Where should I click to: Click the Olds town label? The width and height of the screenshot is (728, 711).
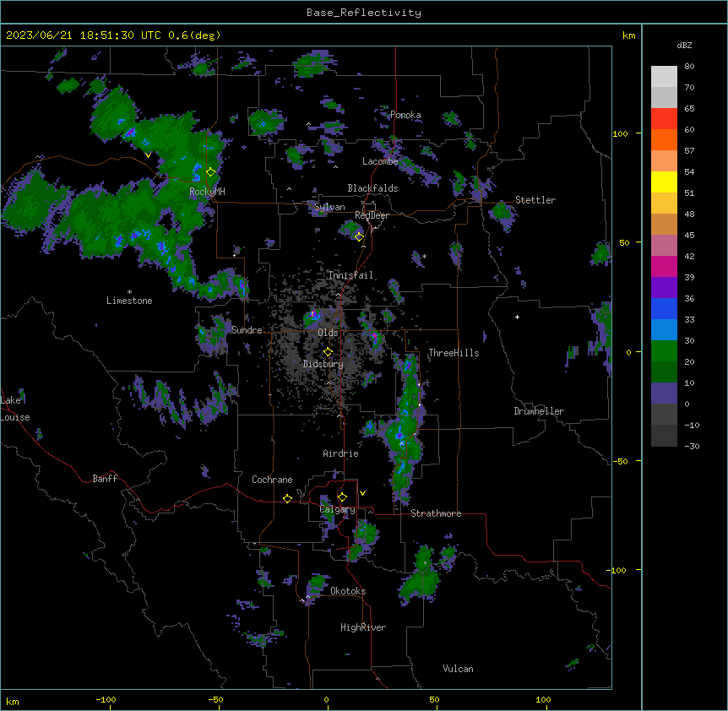[328, 333]
